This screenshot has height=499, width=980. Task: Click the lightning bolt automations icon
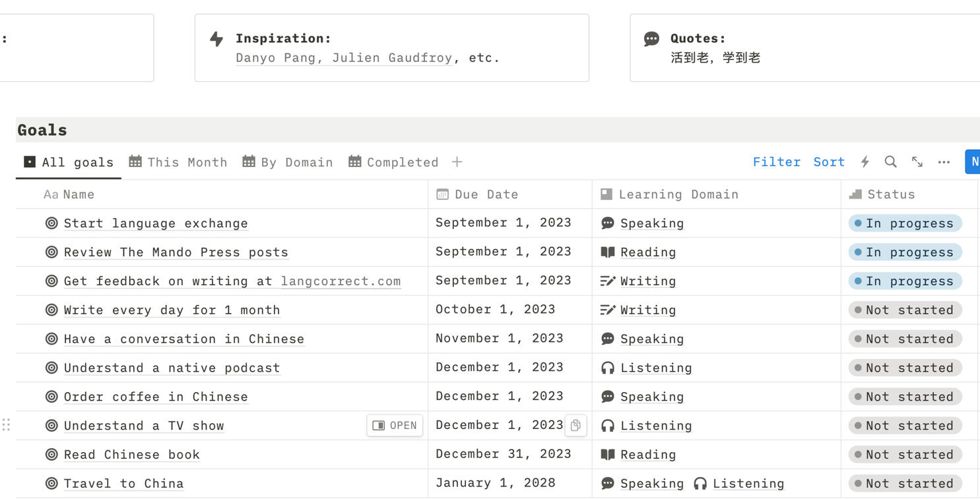pyautogui.click(x=865, y=162)
